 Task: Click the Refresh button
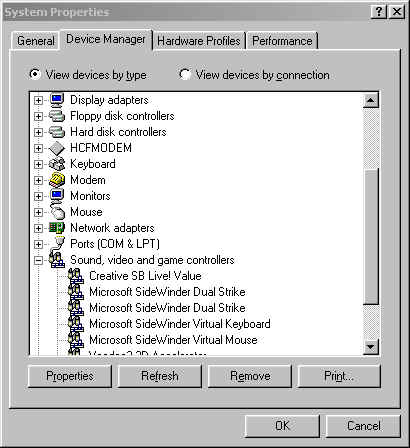point(160,376)
